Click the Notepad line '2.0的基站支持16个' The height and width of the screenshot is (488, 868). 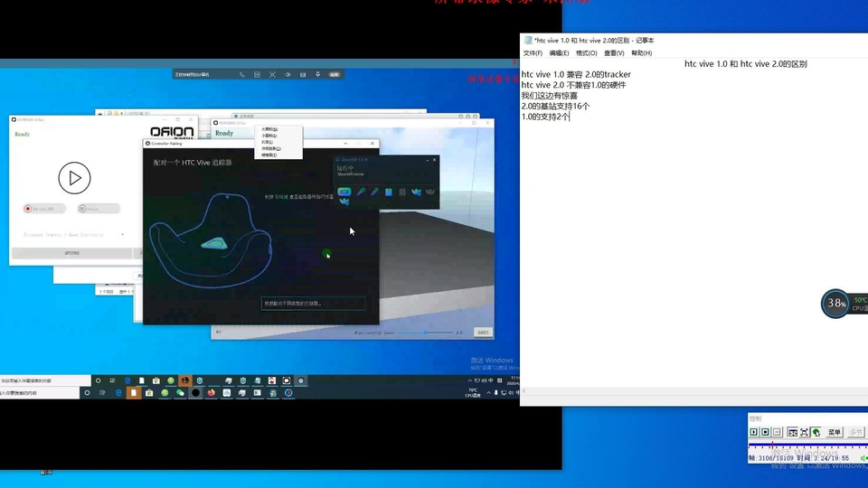pos(555,106)
